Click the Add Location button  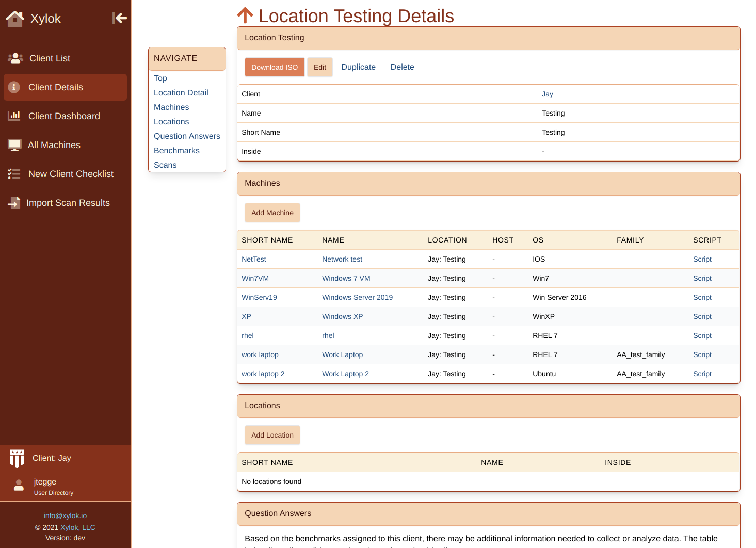coord(272,435)
